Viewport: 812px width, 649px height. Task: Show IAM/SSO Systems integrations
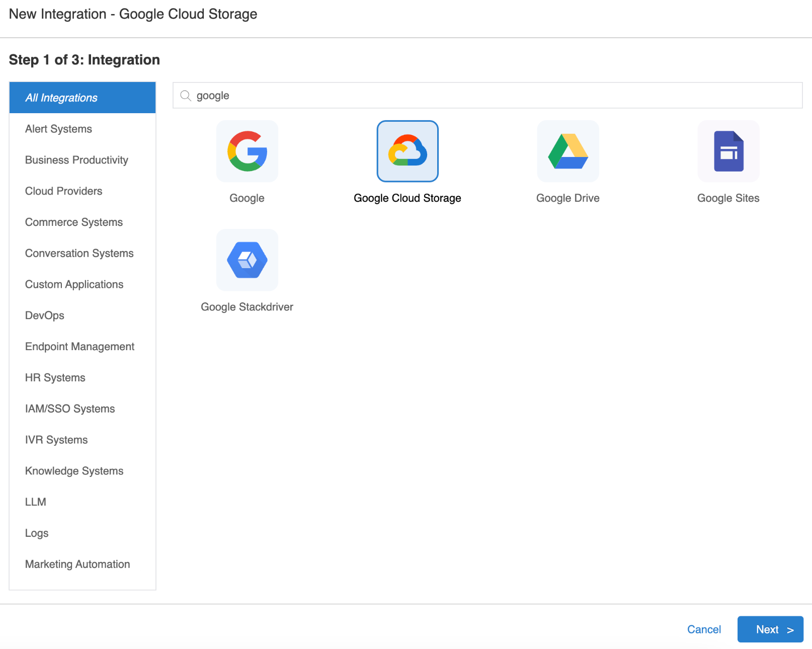(83, 409)
